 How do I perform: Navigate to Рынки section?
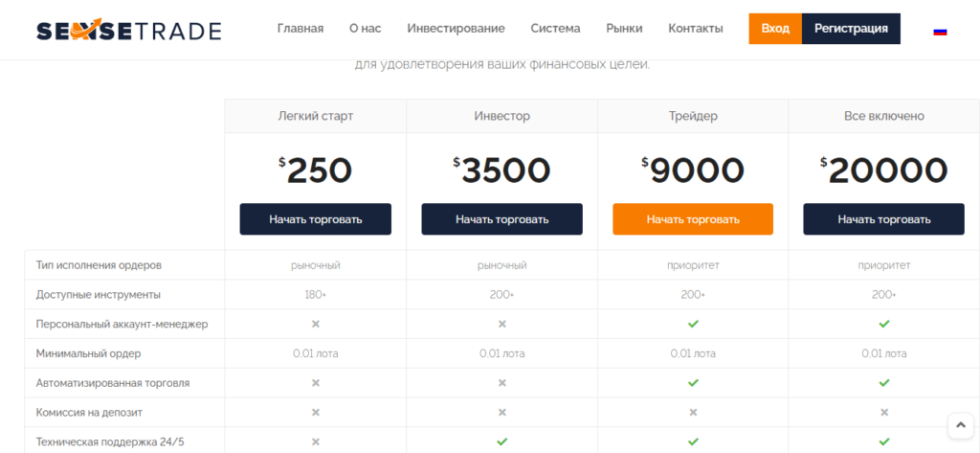(x=624, y=28)
